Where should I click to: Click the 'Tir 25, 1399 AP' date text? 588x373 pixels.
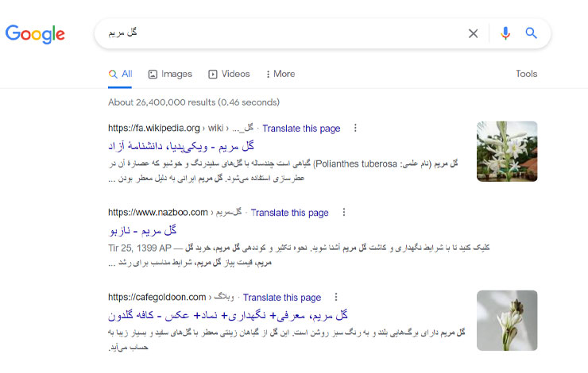140,248
